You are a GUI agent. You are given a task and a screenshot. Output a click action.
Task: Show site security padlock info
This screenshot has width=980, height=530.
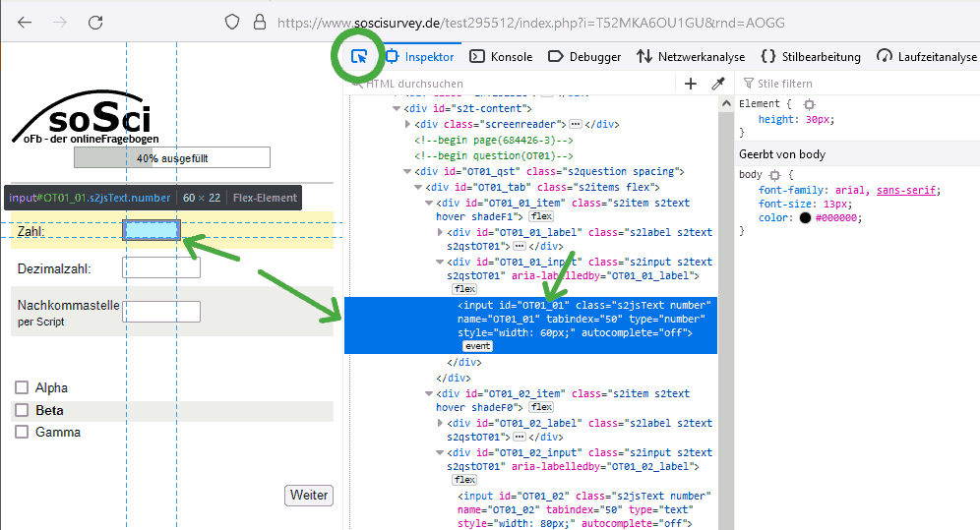tap(260, 23)
